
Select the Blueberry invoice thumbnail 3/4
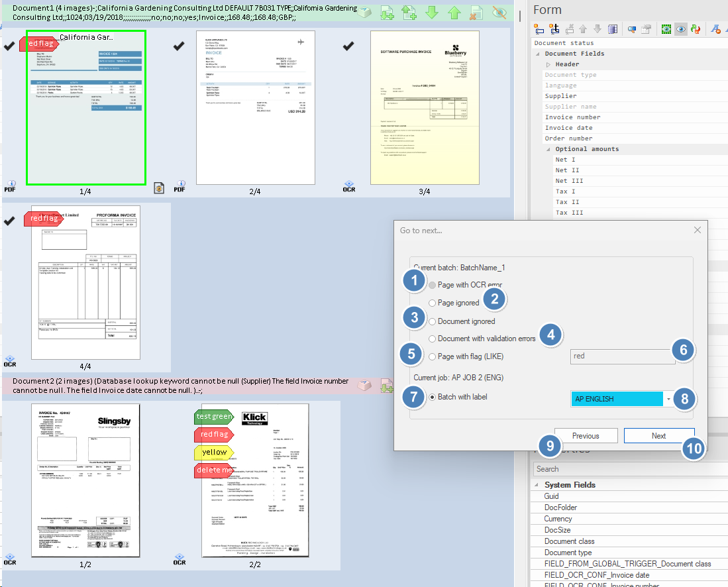[424, 107]
